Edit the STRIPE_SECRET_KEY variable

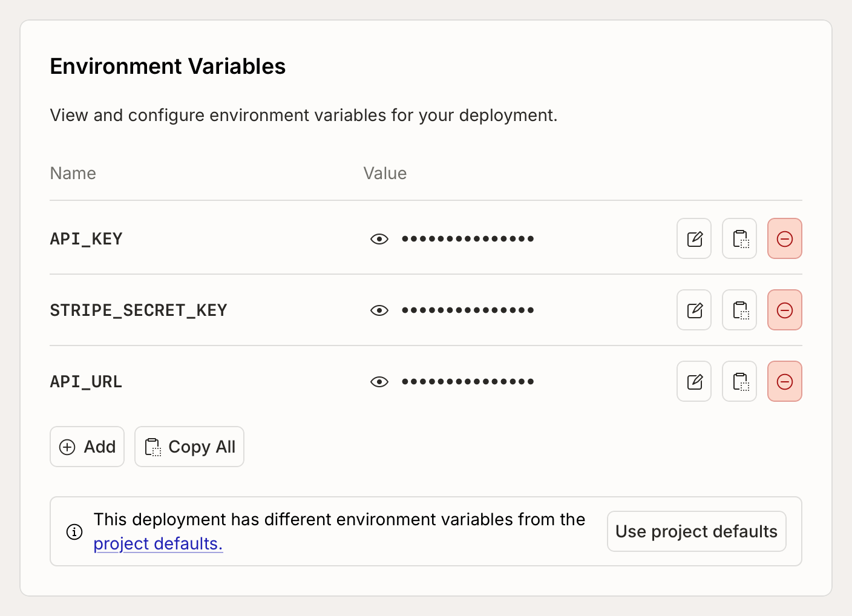tap(694, 310)
